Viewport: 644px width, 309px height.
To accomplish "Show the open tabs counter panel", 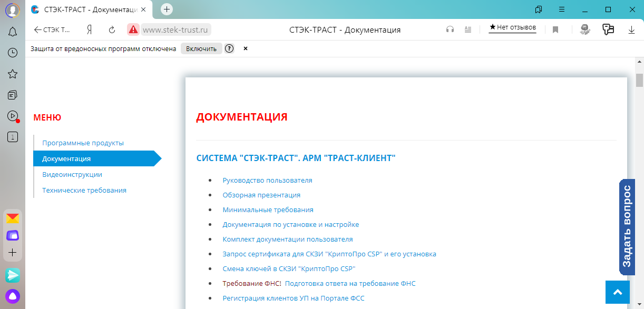I will 13,137.
